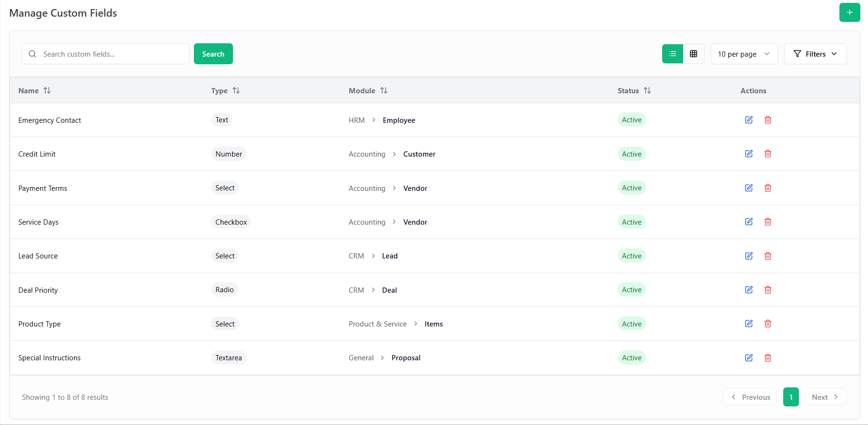Delete the Emergency Contact field

pyautogui.click(x=768, y=120)
